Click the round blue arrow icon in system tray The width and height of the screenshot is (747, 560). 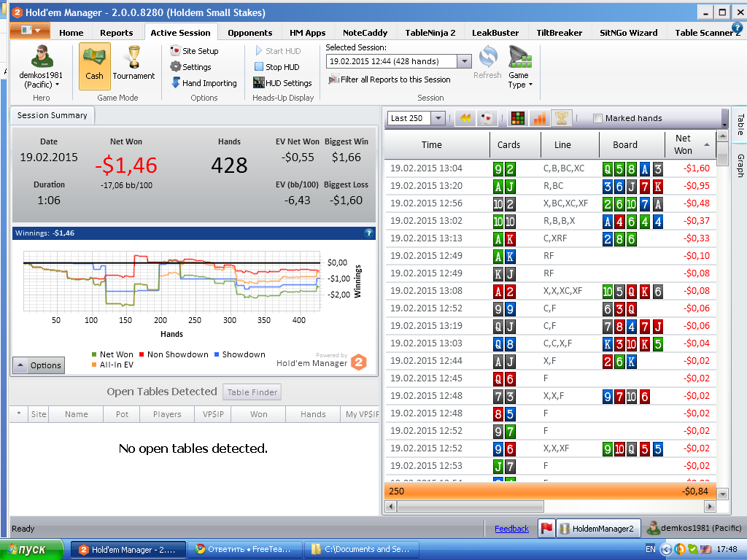665,549
